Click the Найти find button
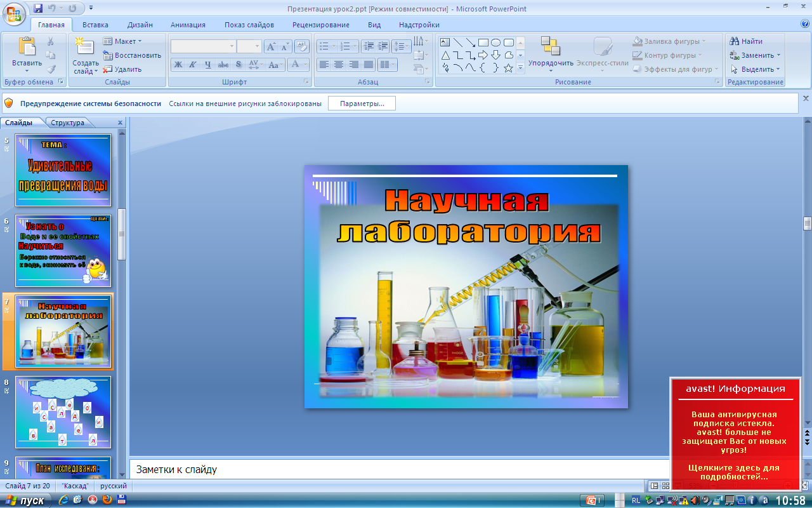 tap(747, 41)
